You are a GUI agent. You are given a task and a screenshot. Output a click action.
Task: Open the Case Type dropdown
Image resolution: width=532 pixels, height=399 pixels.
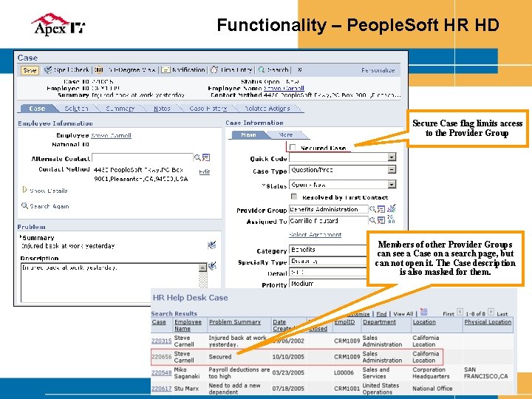[x=392, y=169]
